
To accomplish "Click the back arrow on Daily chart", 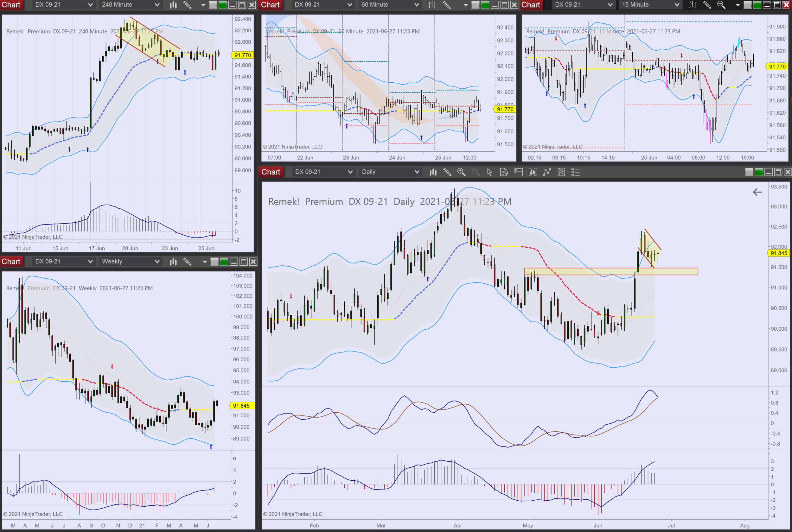I will (x=757, y=193).
